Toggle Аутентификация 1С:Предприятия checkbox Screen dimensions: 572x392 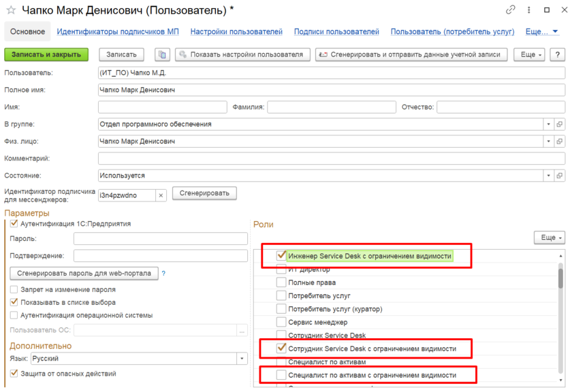point(14,224)
